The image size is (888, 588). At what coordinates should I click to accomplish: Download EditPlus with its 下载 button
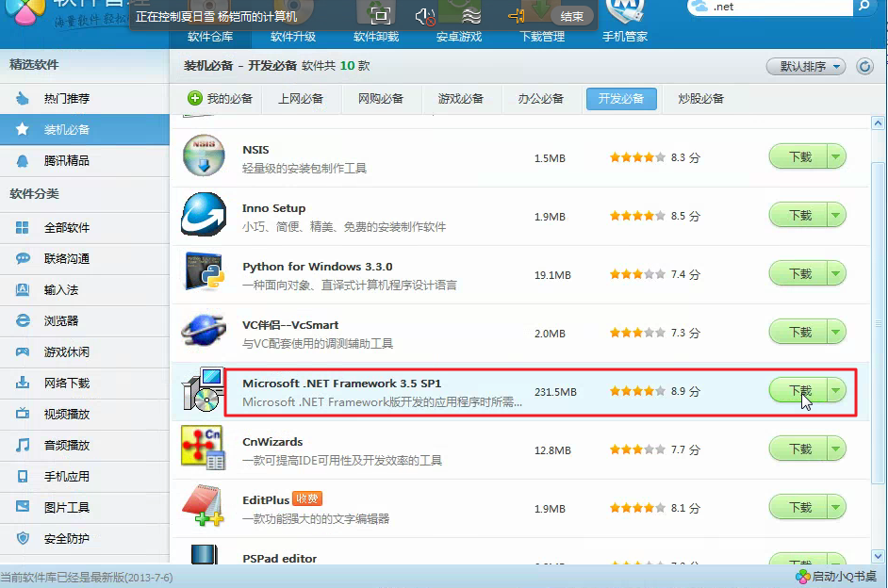tap(798, 507)
